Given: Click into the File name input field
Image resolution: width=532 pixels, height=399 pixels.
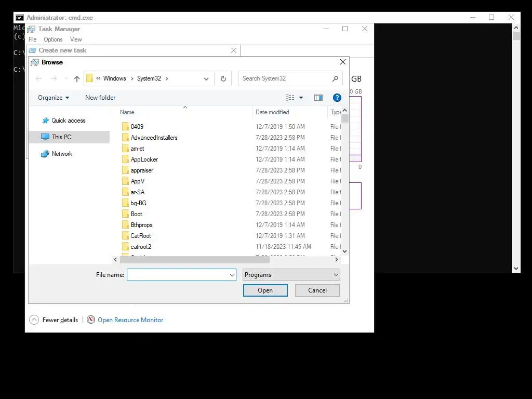Looking at the screenshot, I should [x=178, y=275].
